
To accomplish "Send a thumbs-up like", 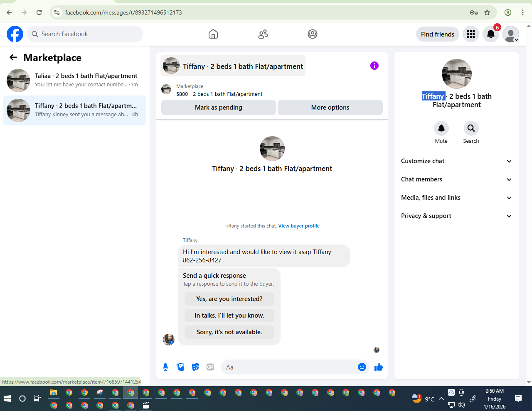I will [378, 367].
